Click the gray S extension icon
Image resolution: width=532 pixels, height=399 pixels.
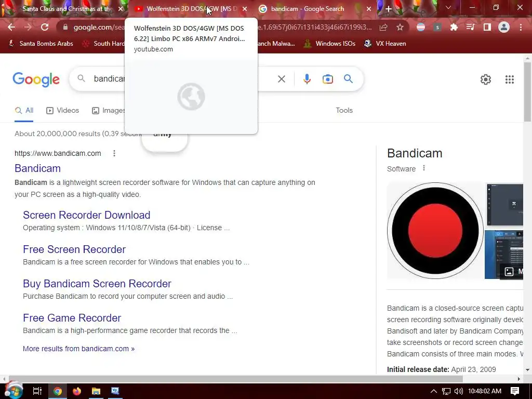tap(437, 27)
